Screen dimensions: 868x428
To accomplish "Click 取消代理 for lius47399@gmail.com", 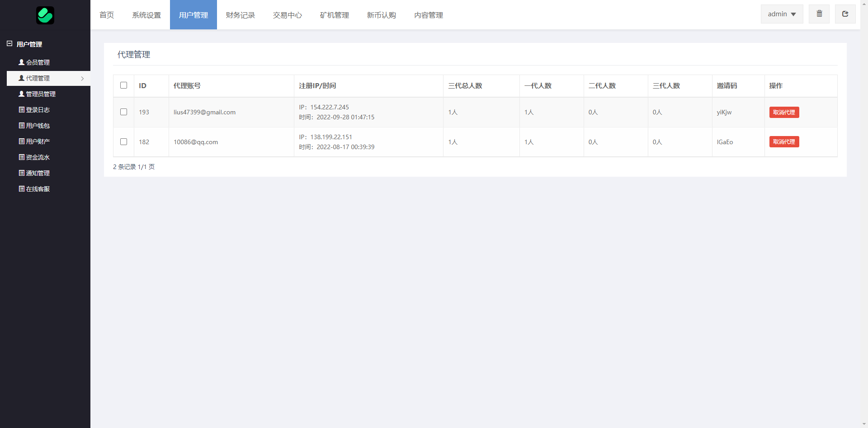I will (784, 112).
